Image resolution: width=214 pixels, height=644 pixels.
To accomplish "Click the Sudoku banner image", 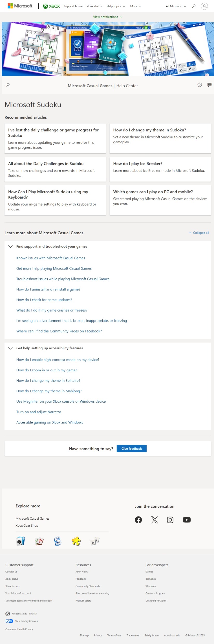I will point(108,49).
